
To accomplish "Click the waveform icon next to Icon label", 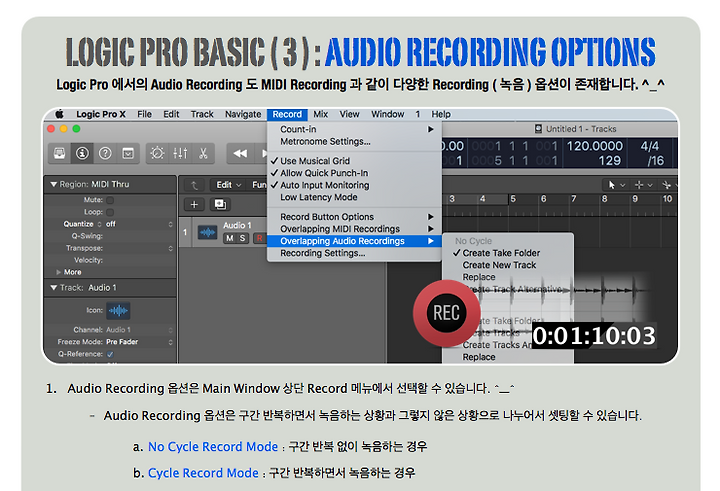I will (118, 311).
